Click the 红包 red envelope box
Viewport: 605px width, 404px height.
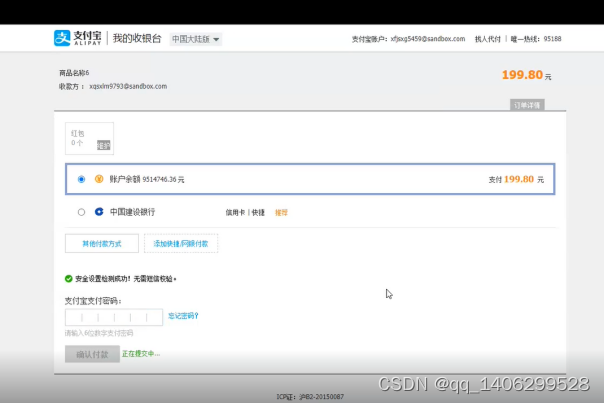coord(89,139)
